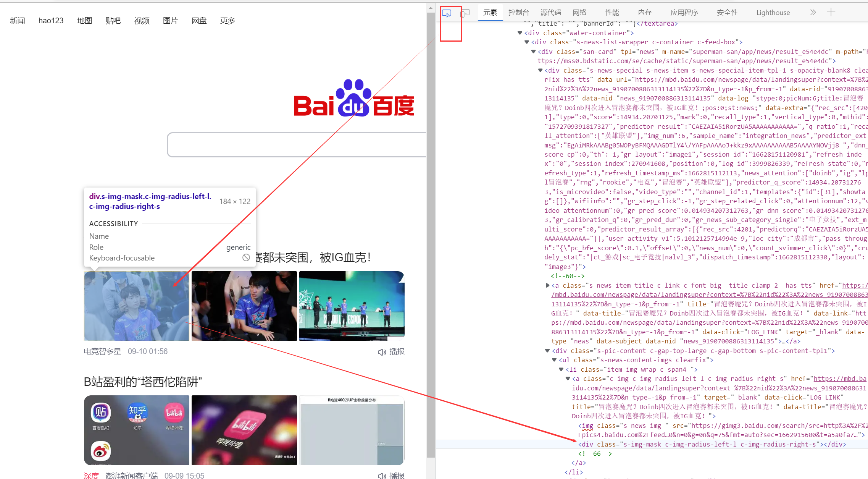Image resolution: width=868 pixels, height=479 pixels.
Task: Collapse the water-container div node
Action: (x=520, y=33)
